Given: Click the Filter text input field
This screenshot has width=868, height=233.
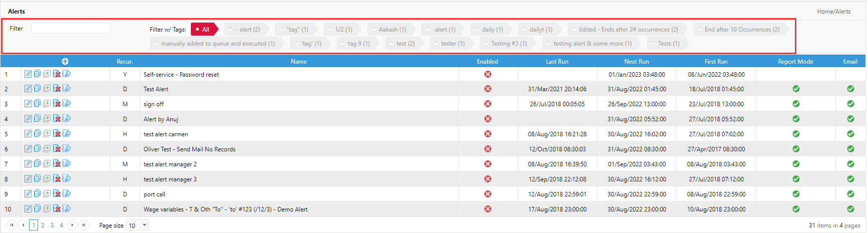Looking at the screenshot, I should click(x=71, y=28).
